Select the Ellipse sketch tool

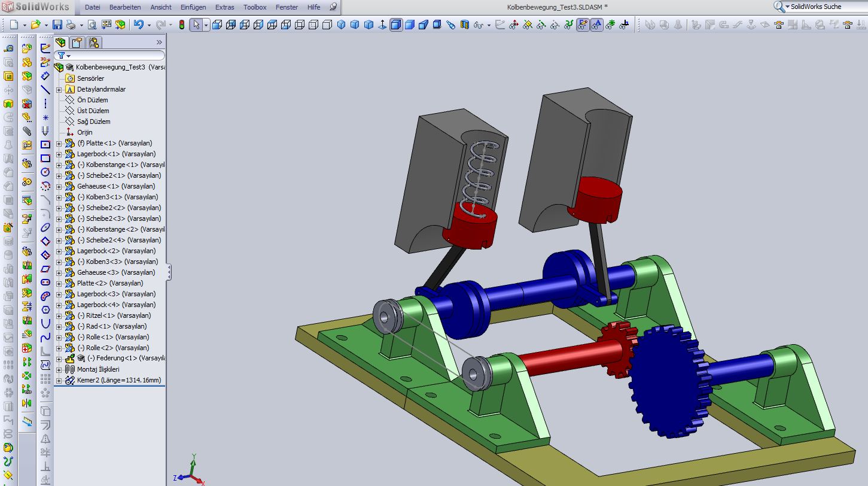[x=45, y=227]
